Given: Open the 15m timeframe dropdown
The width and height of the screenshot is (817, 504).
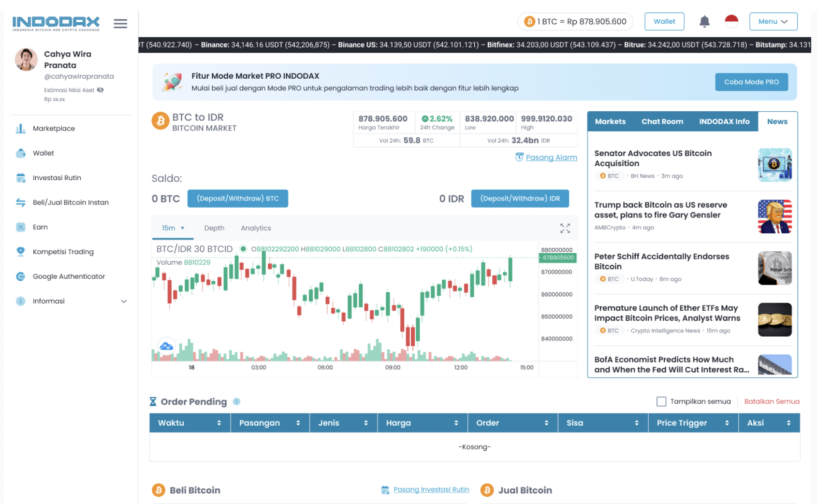Looking at the screenshot, I should 173,228.
